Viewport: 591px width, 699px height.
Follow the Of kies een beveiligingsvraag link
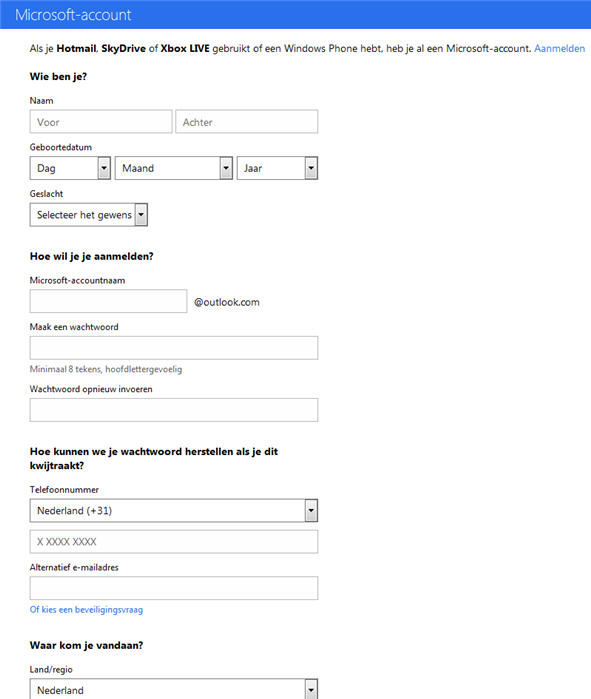86,609
